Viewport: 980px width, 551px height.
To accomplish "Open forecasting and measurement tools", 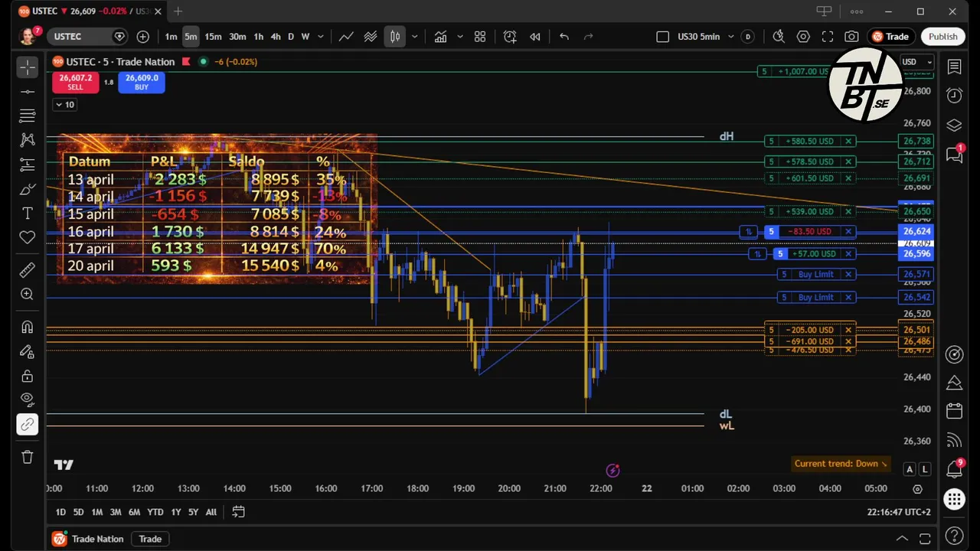I will 28,165.
